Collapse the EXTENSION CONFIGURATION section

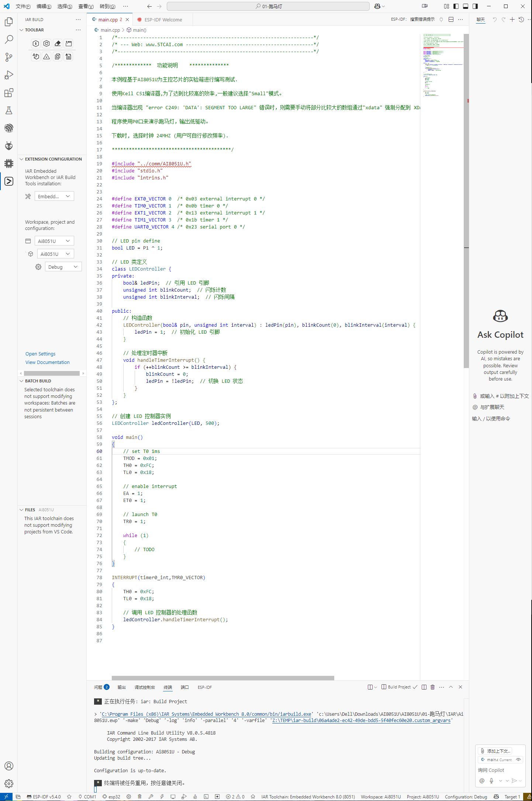(21, 159)
